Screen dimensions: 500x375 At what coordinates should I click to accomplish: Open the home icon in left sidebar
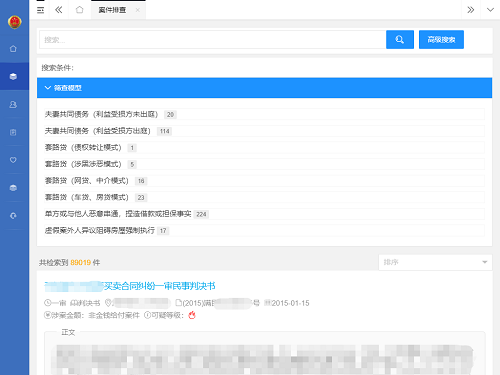click(x=13, y=49)
